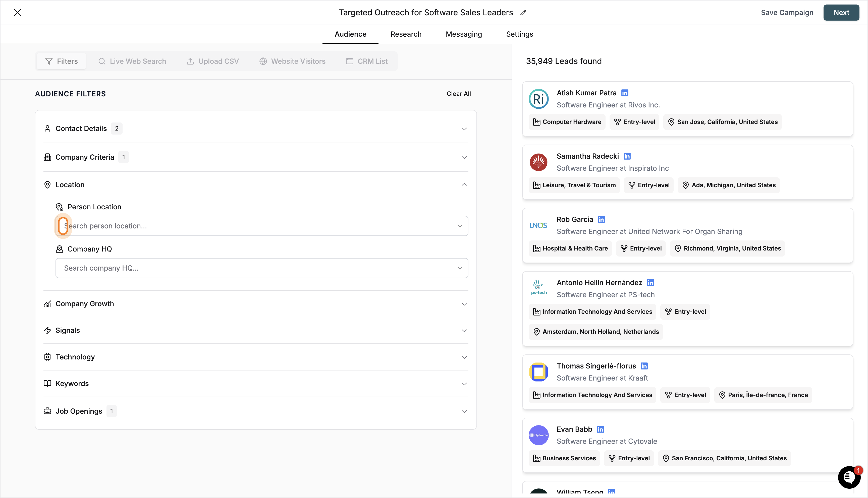Open Rob Garcia's LinkedIn profile icon
Viewport: 868px width, 498px height.
[x=601, y=219]
